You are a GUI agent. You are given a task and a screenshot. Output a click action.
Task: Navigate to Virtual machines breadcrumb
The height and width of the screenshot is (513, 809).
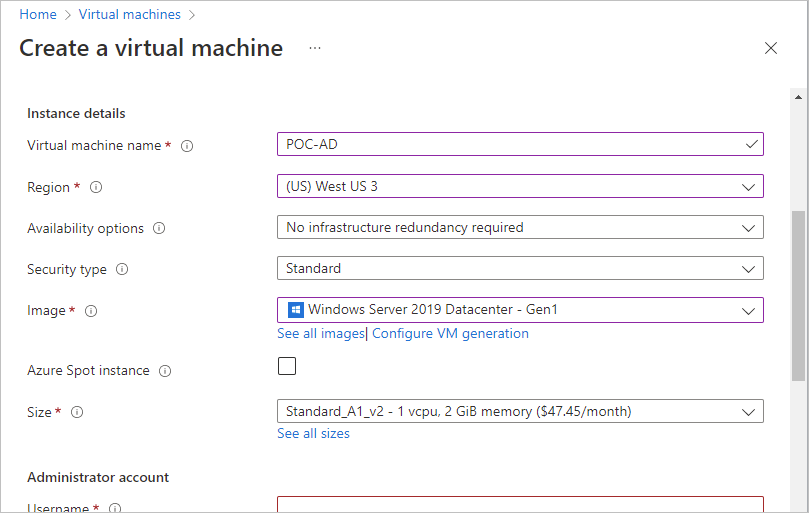pos(130,14)
